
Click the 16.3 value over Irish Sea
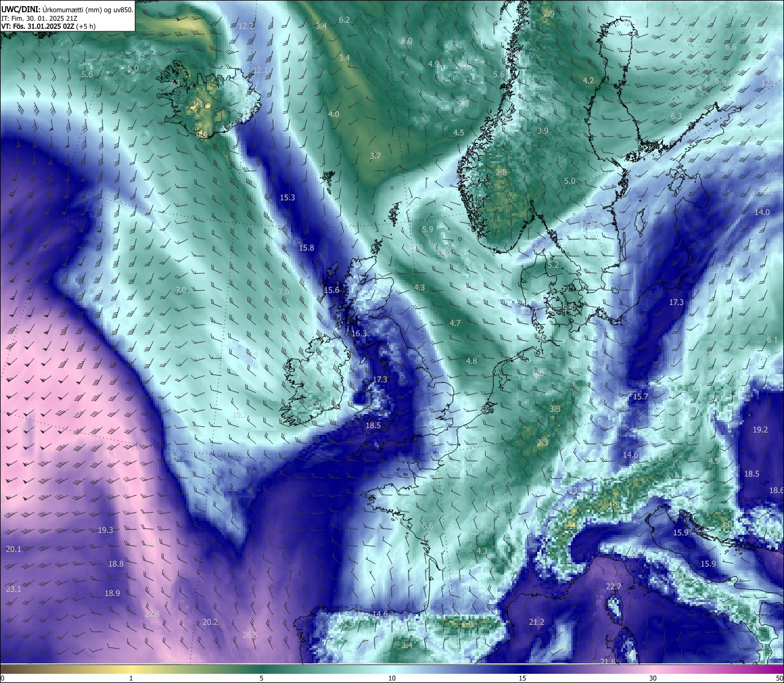[x=359, y=333]
